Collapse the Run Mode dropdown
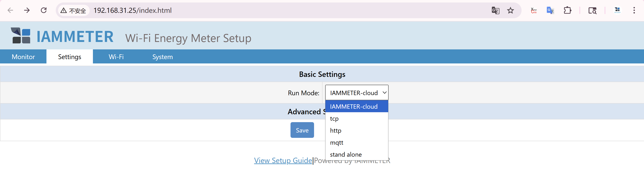 357,93
